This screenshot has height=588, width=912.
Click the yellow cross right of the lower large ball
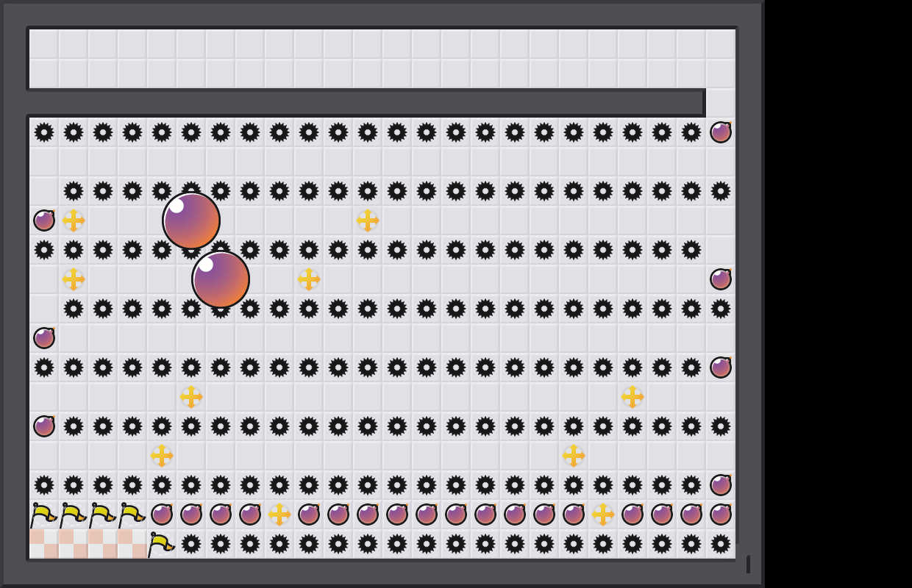[x=309, y=279]
